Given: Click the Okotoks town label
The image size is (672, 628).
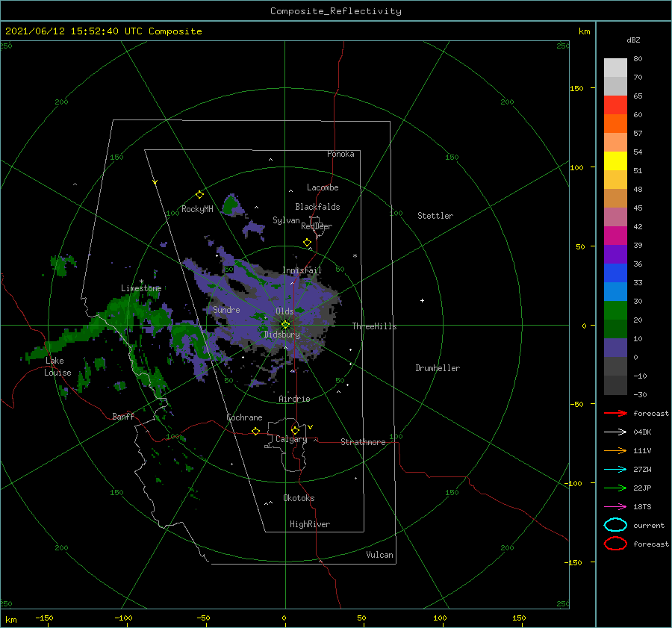Looking at the screenshot, I should tap(299, 498).
